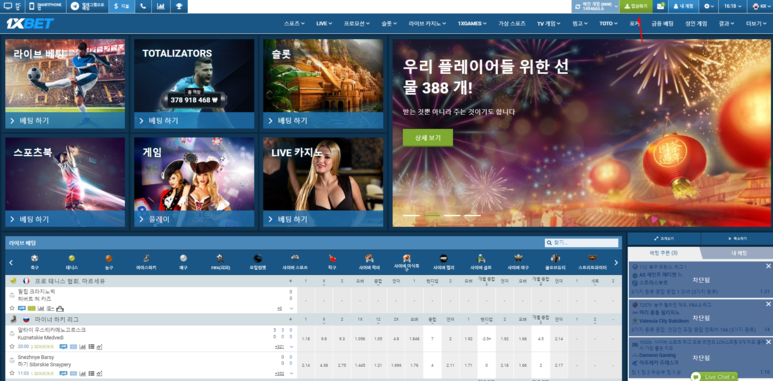This screenshot has height=381, width=773.
Task: Open the 16:18 time zone dropdown
Action: (734, 6)
